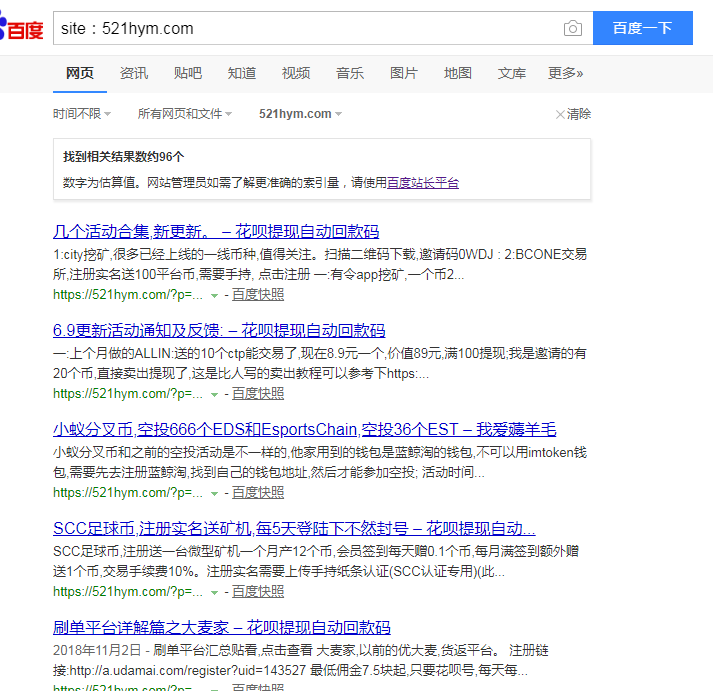
Task: Click green arrow under 6.9更新活动通知 result
Action: tap(214, 394)
